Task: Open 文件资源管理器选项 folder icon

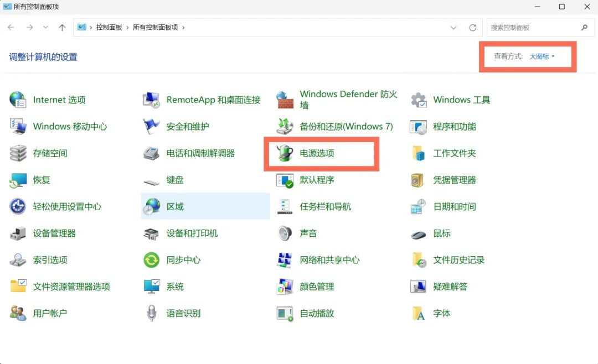Action: 18,286
